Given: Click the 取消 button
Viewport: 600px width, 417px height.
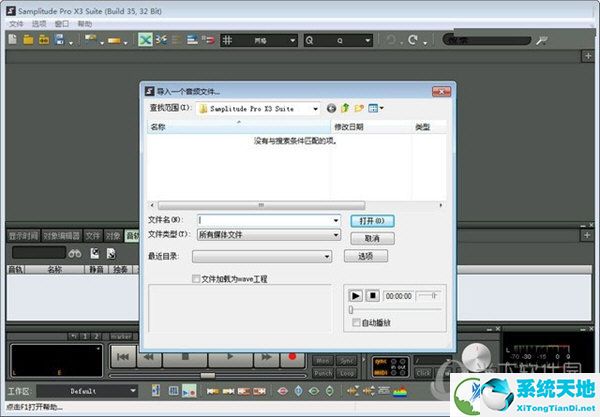Looking at the screenshot, I should click(x=372, y=239).
